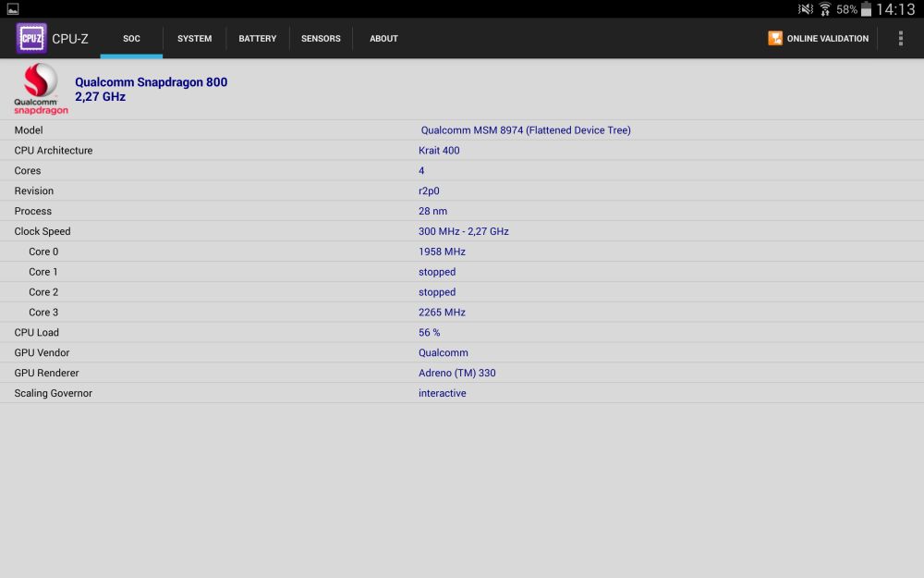This screenshot has width=924, height=578.
Task: Select the 1958 MHz value
Action: click(x=442, y=252)
